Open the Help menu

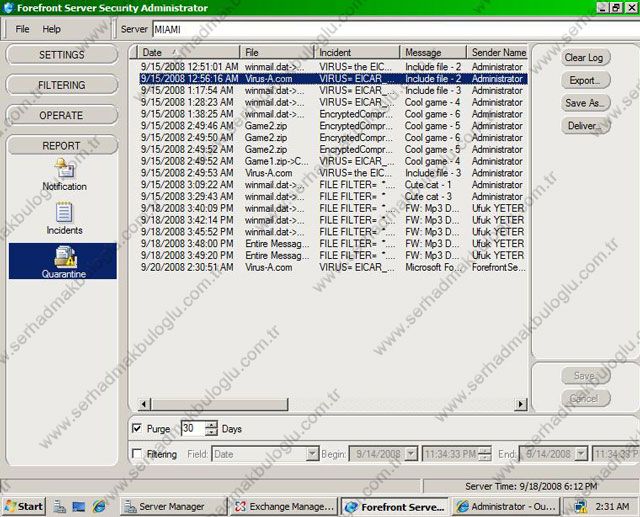tap(51, 29)
